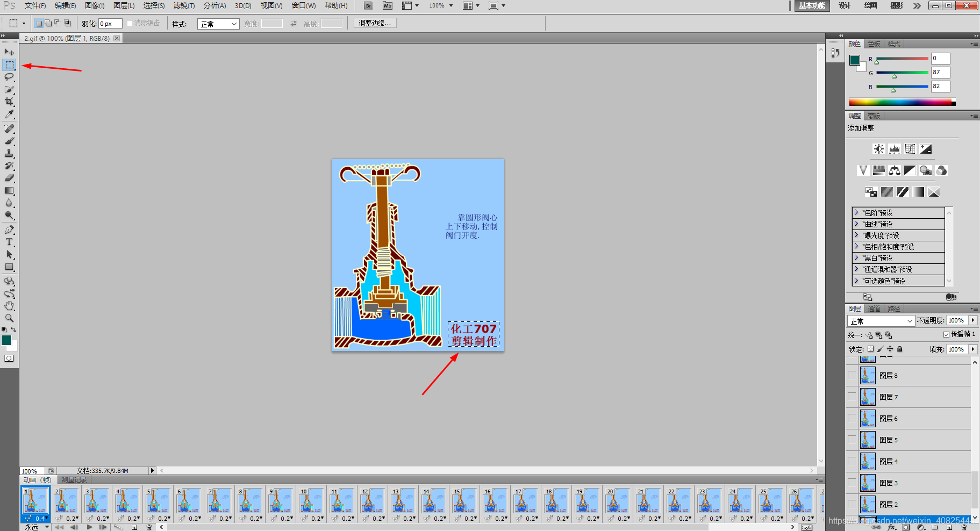Open the 永远 loop options dropdown
The height and width of the screenshot is (531, 980).
pyautogui.click(x=37, y=527)
